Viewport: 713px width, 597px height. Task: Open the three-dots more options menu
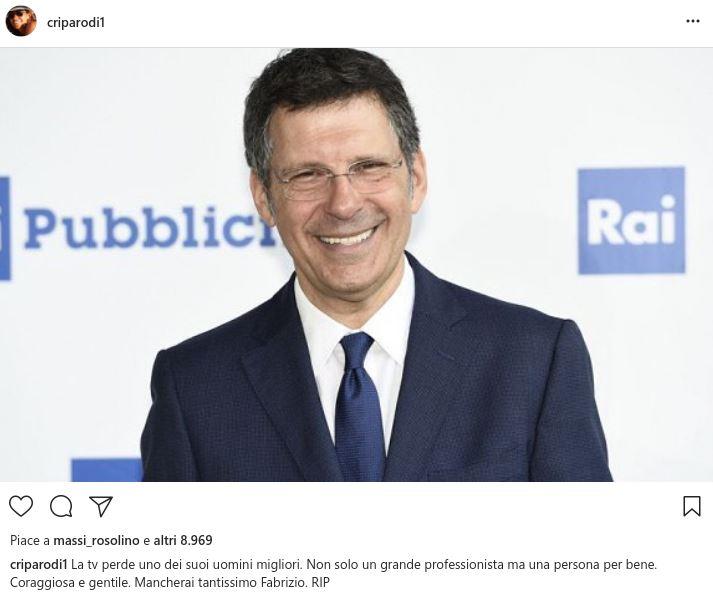[x=693, y=21]
